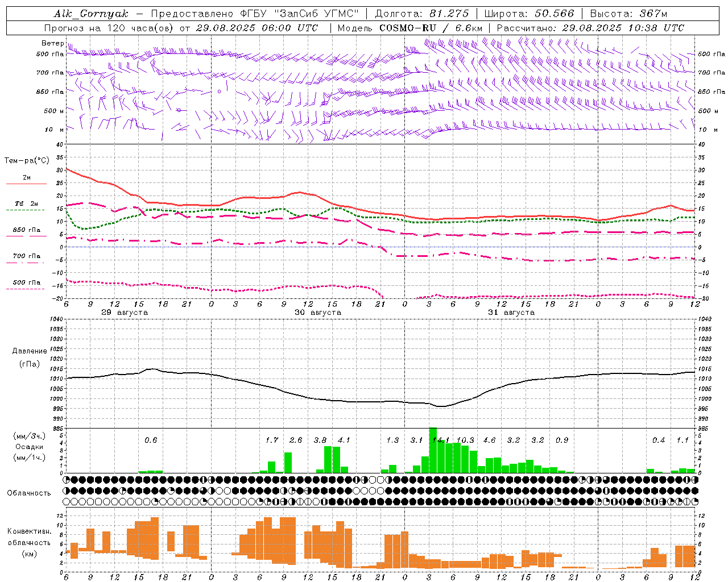Click the Тем-ра(°C) panel label
This screenshot has height=582, width=728.
pyautogui.click(x=27, y=161)
